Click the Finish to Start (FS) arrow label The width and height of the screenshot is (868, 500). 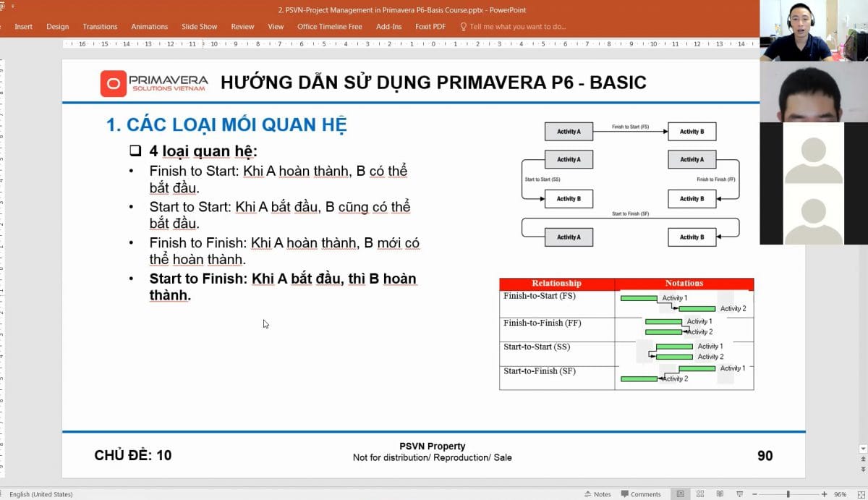coord(630,127)
